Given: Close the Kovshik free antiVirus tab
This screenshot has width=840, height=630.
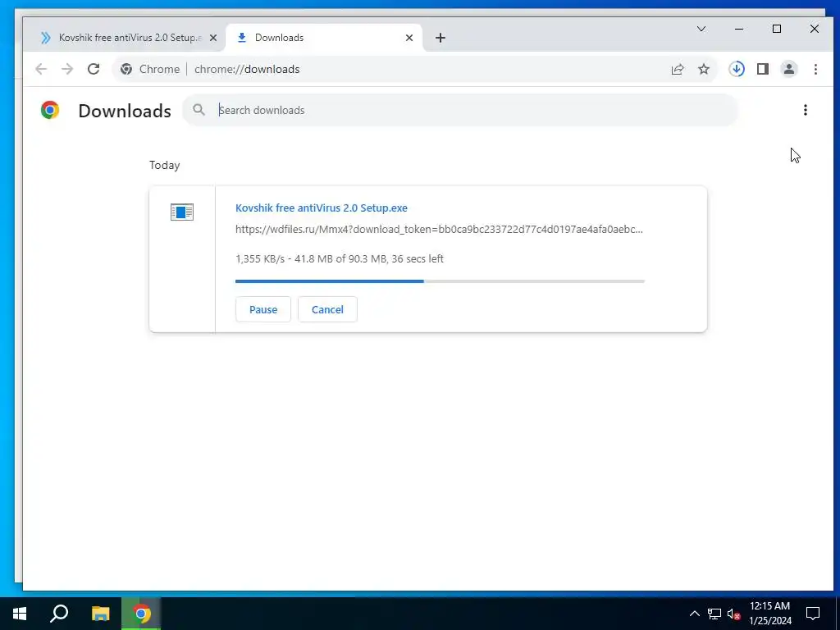Looking at the screenshot, I should 213,38.
